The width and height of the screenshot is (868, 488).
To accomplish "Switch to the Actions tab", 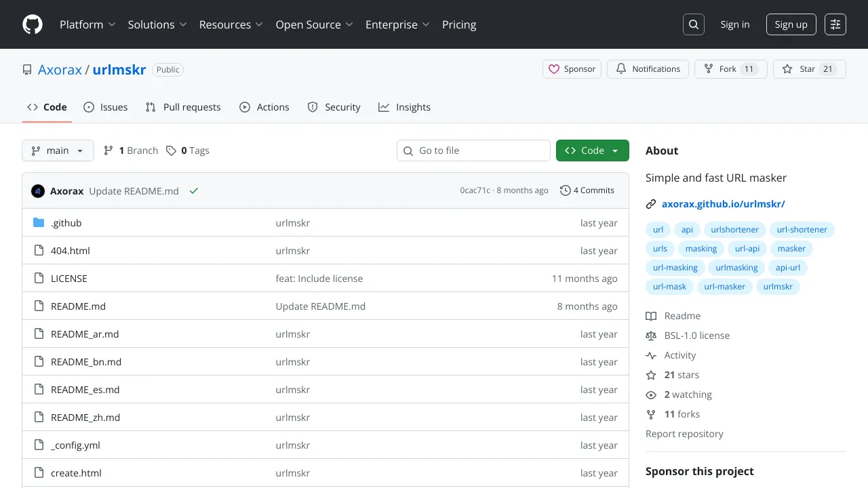I will pos(264,107).
